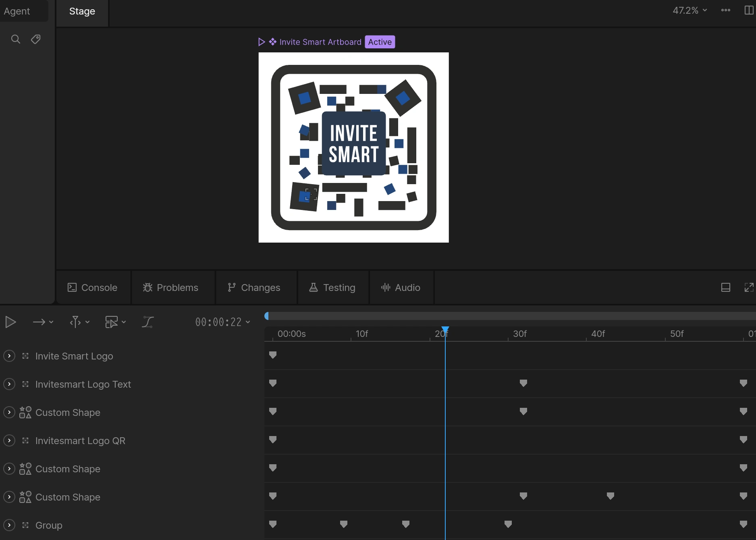This screenshot has width=756, height=540.
Task: Toggle the split view layout icon
Action: pos(749,10)
